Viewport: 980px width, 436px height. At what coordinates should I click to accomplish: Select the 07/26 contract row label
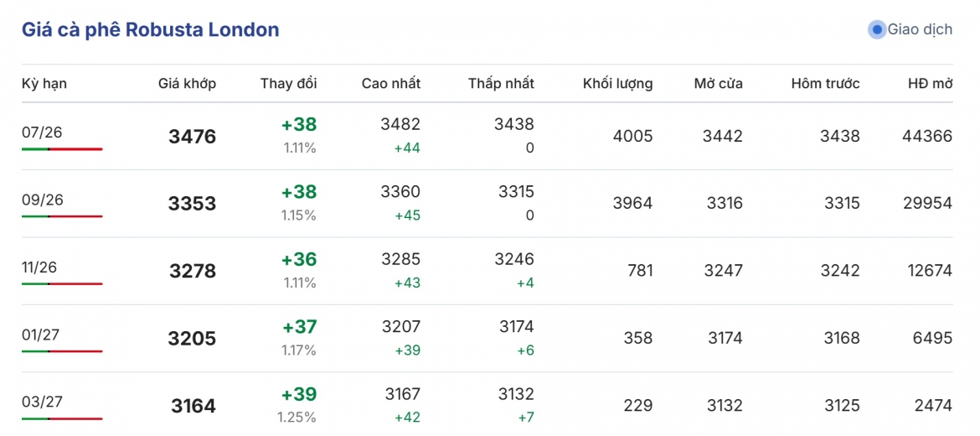click(x=42, y=132)
